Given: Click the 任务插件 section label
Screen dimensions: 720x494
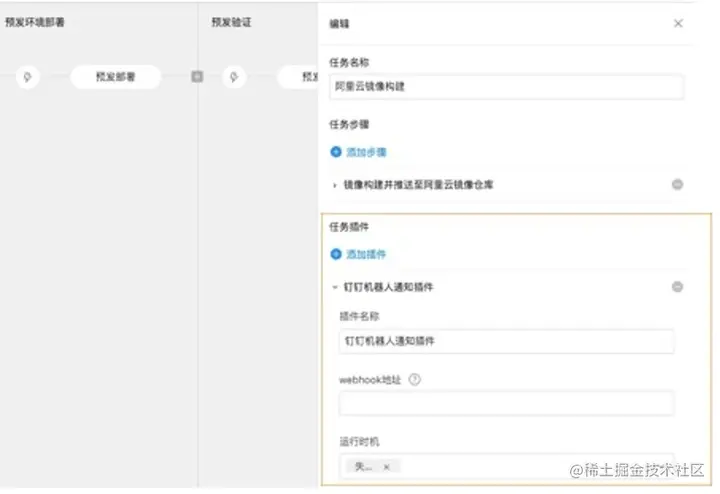Looking at the screenshot, I should coord(349,227).
